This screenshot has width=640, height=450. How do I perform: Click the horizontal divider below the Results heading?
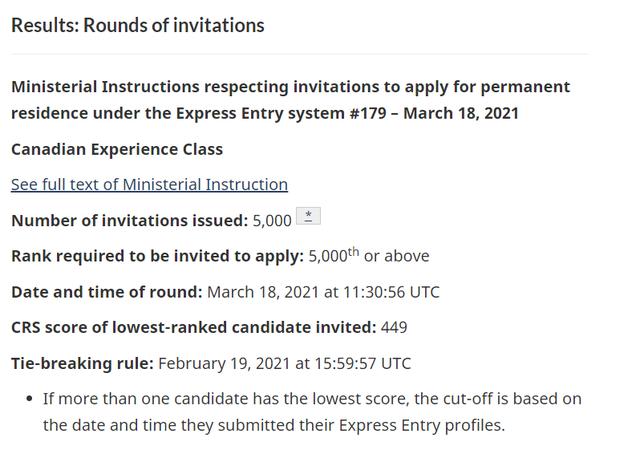pyautogui.click(x=300, y=54)
